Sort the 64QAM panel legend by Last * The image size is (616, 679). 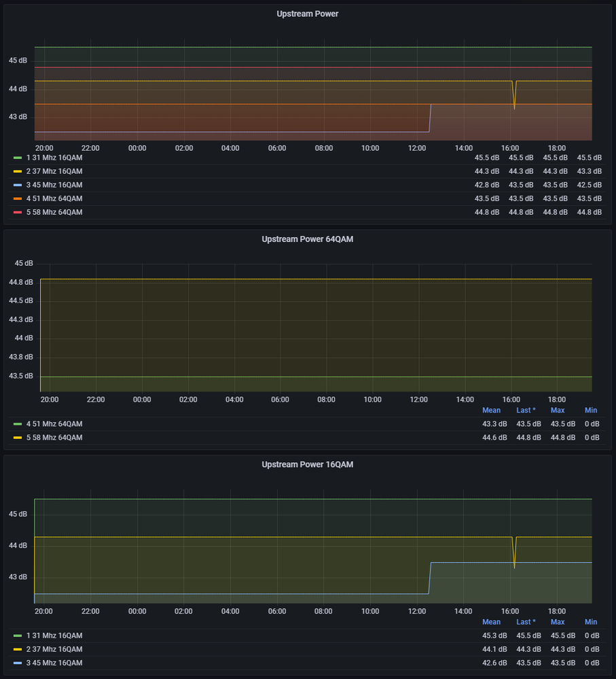tap(526, 411)
